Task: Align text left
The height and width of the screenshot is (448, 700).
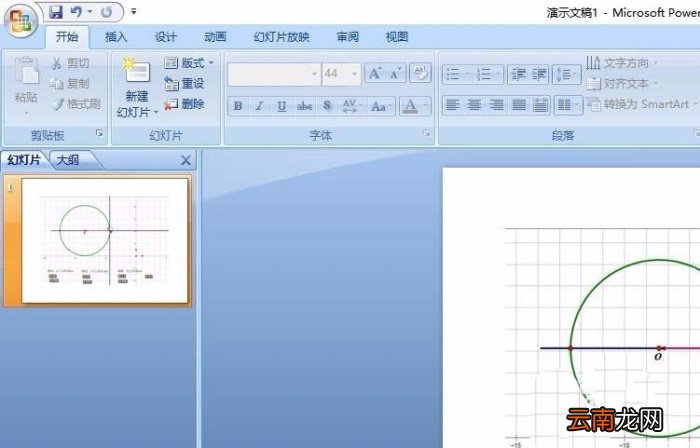Action: click(x=453, y=105)
